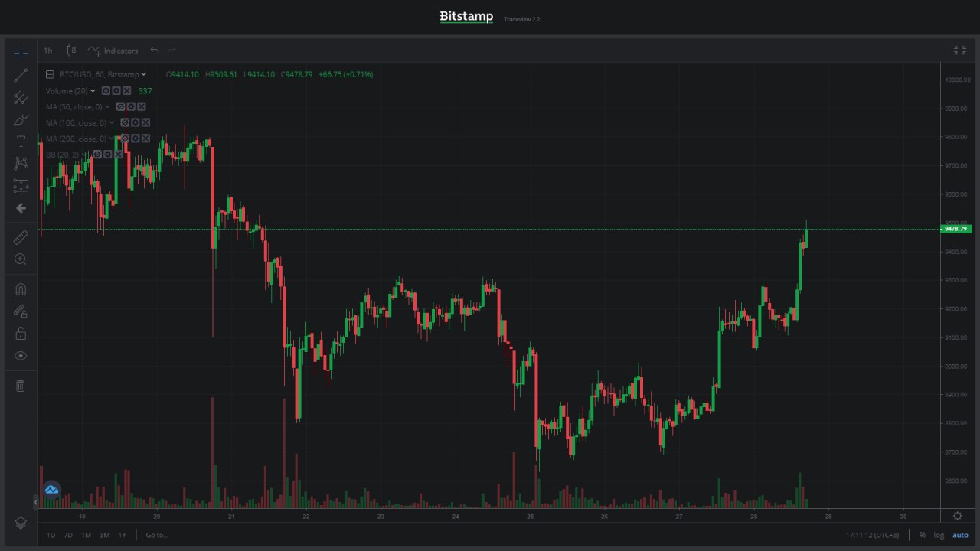The height and width of the screenshot is (551, 980).
Task: Toggle fullscreen mode for the chart
Action: 959,51
